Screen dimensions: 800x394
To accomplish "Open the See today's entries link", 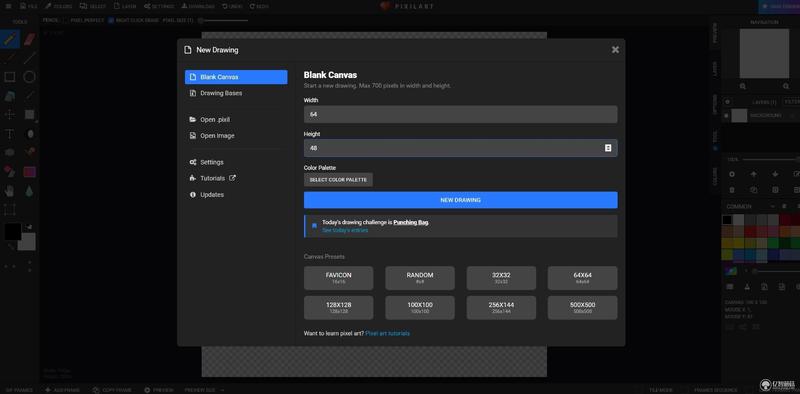I will (x=345, y=230).
